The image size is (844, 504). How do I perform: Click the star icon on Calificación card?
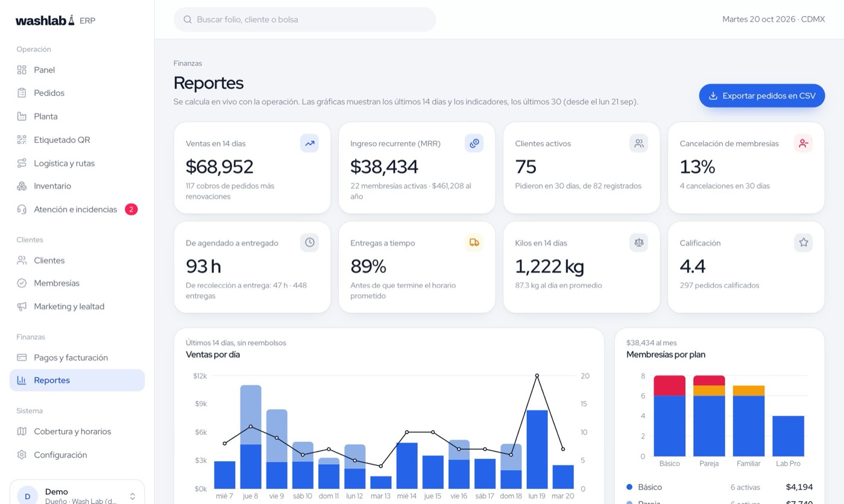coord(803,242)
